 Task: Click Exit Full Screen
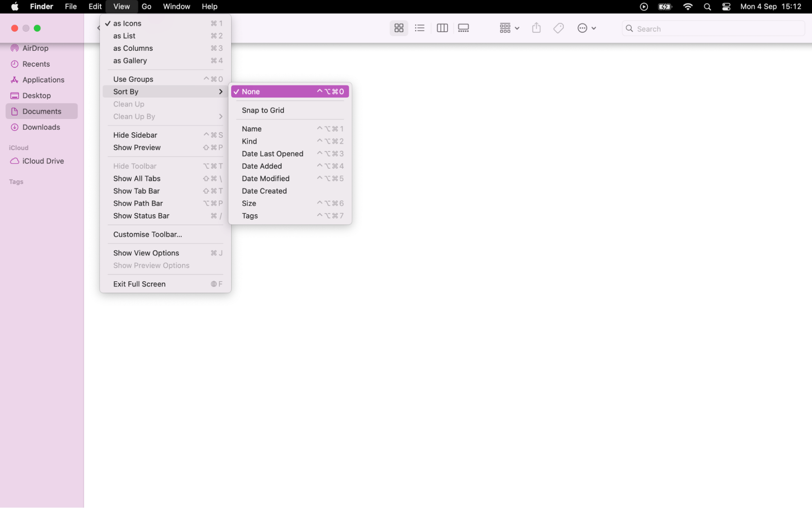[x=166, y=284]
